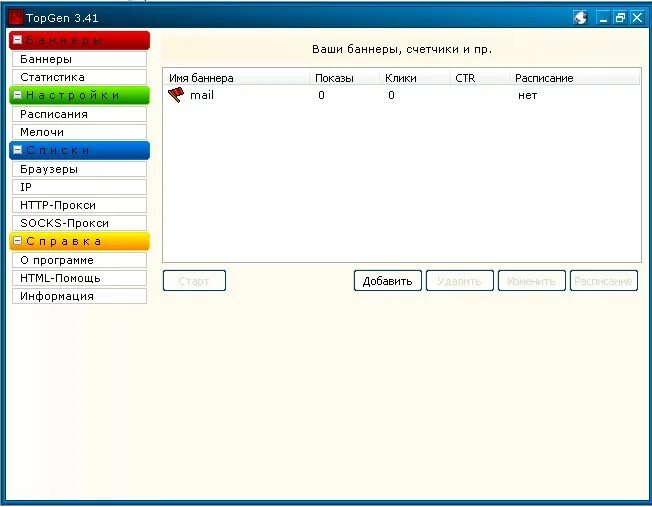Collapse the red Баннеры section
The height and width of the screenshot is (507, 652).
tap(17, 40)
